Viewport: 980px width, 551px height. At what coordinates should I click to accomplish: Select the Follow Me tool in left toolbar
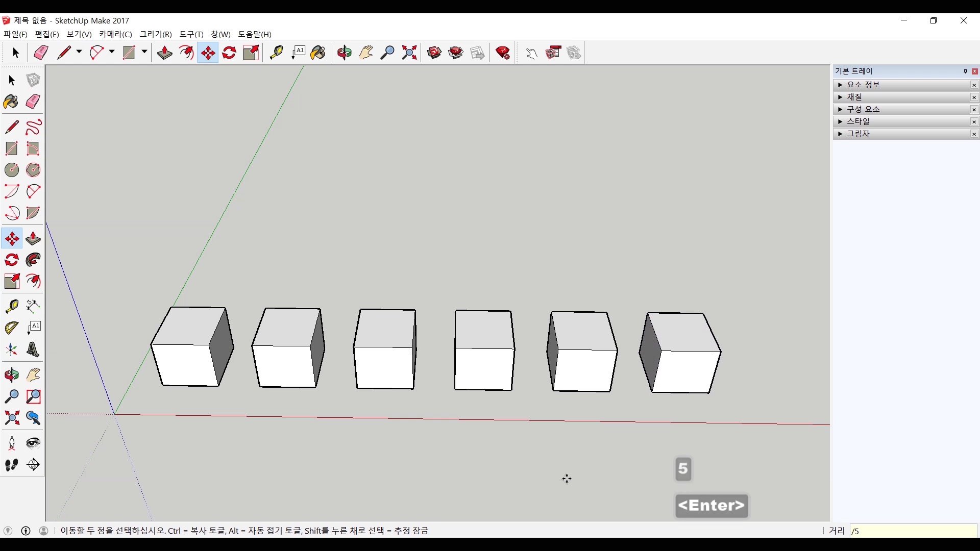point(33,260)
